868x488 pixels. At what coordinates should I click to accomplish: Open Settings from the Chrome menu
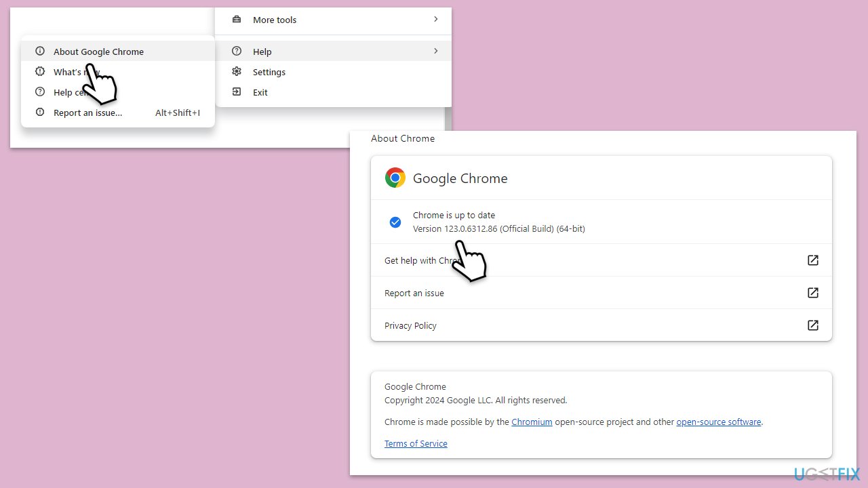(333, 72)
